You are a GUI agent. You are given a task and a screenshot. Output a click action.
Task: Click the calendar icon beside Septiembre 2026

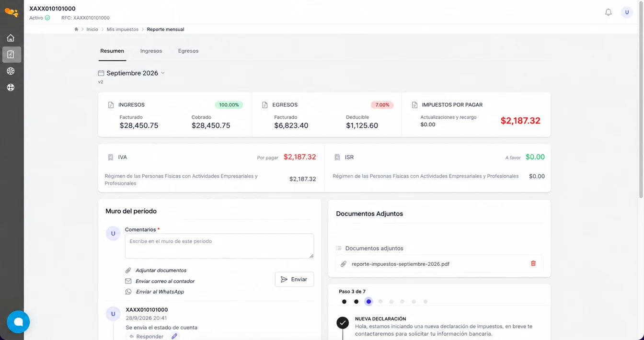101,73
